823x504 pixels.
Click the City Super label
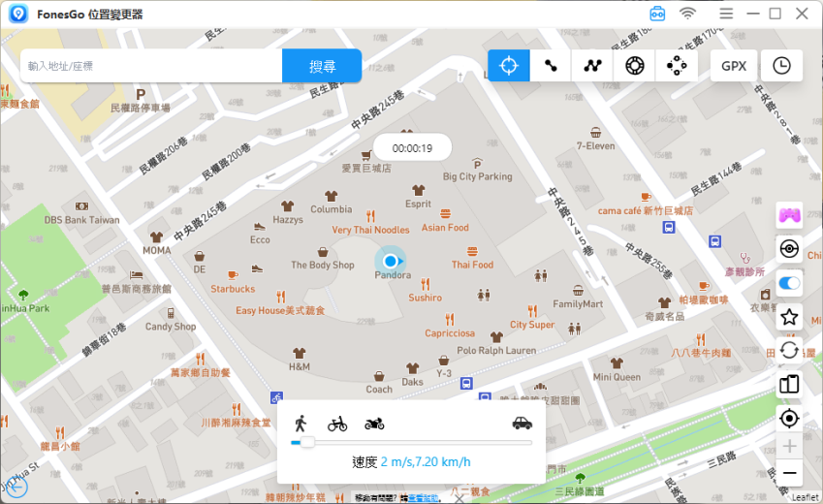[532, 325]
